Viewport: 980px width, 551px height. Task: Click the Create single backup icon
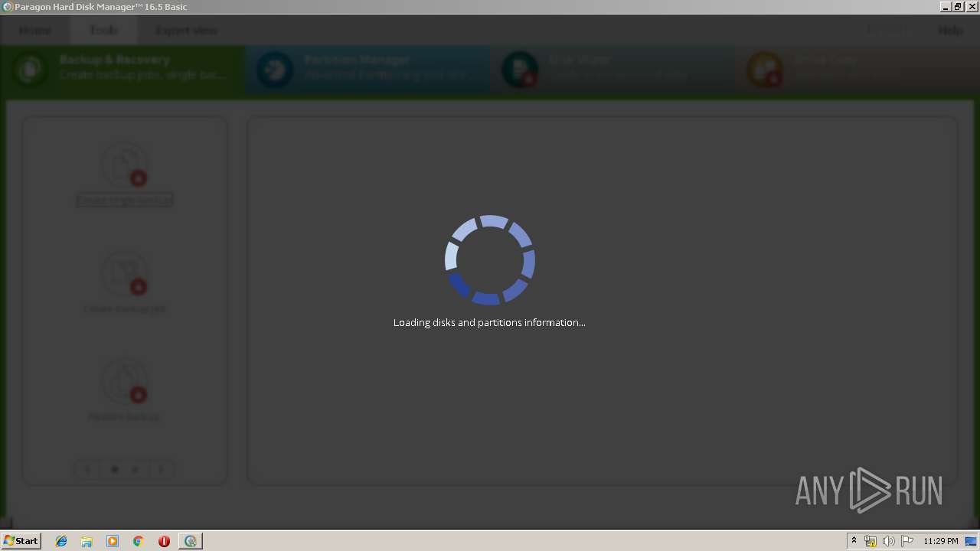124,164
